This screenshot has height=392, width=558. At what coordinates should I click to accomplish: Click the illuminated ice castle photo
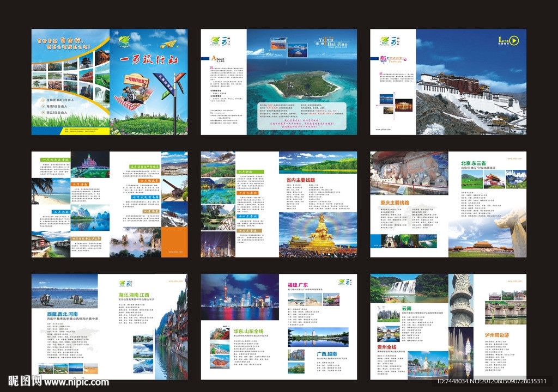pos(90,165)
